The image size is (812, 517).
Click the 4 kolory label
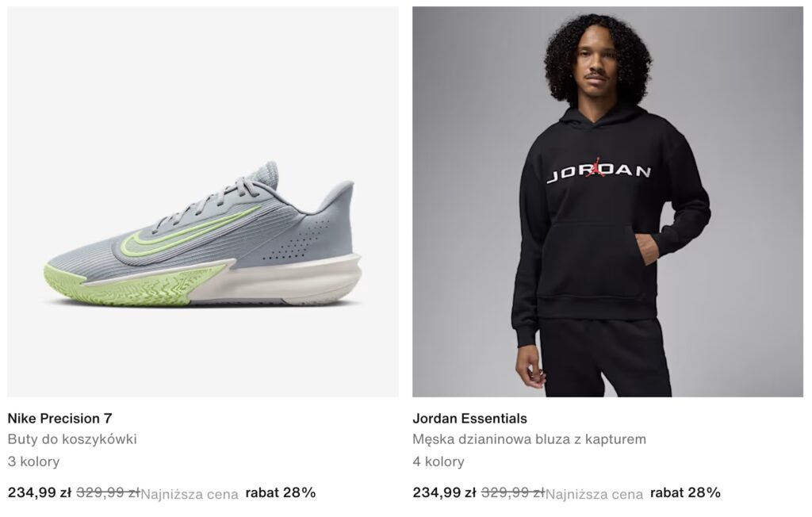click(x=439, y=461)
